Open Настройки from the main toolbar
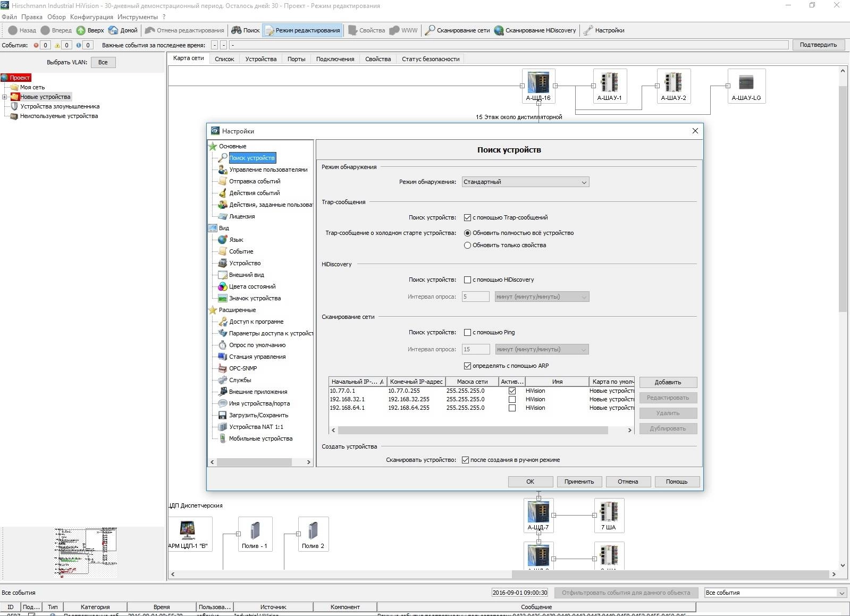The height and width of the screenshot is (616, 850). click(x=604, y=30)
